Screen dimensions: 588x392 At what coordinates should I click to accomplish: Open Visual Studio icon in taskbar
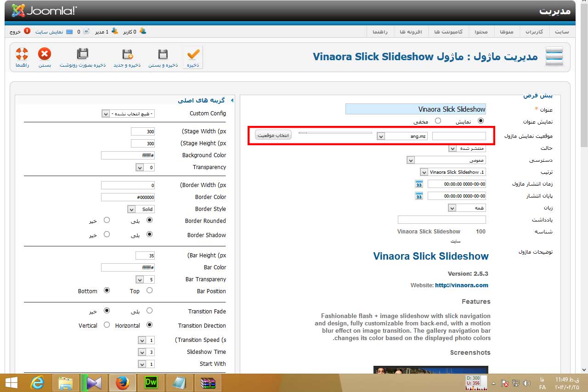[x=94, y=382]
